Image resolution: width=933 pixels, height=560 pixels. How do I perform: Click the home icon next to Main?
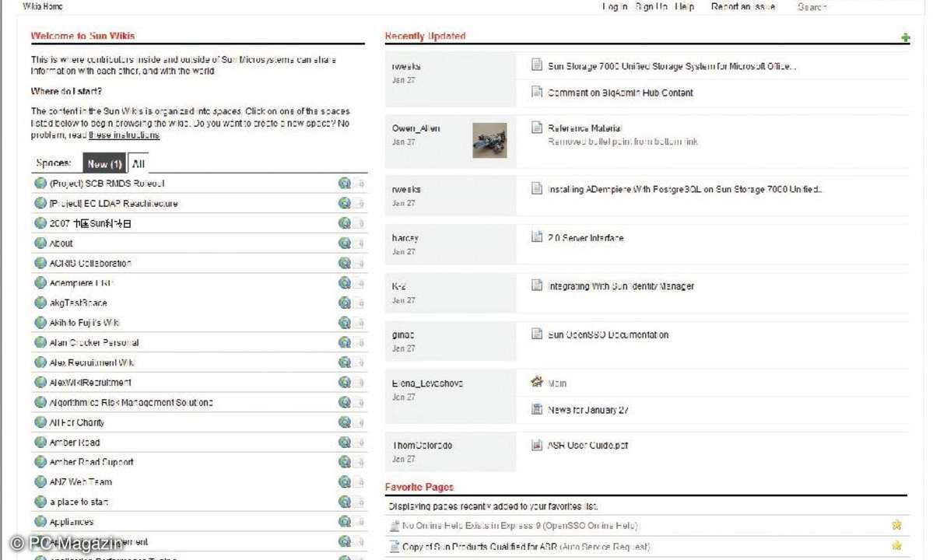[x=537, y=382]
